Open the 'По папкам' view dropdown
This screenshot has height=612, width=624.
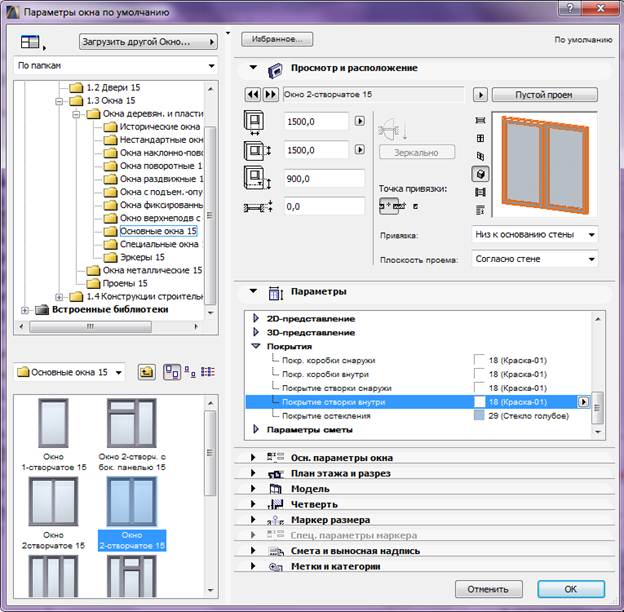[x=116, y=66]
